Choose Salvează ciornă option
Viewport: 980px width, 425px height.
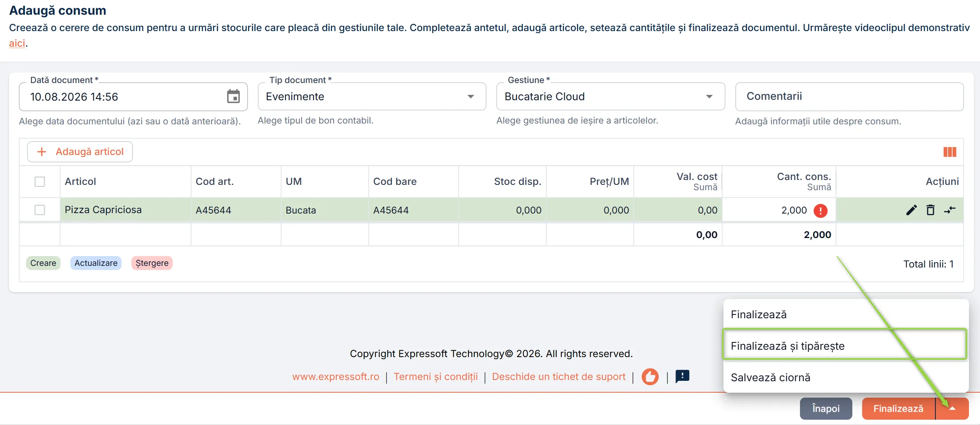pyautogui.click(x=846, y=377)
